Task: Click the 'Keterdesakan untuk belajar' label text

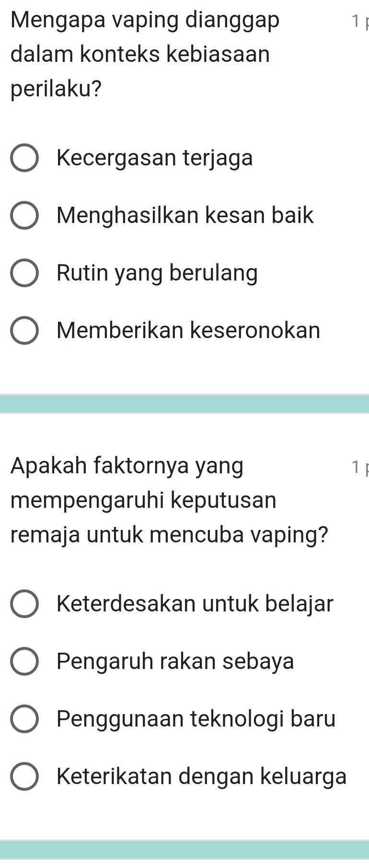Action: 195,604
